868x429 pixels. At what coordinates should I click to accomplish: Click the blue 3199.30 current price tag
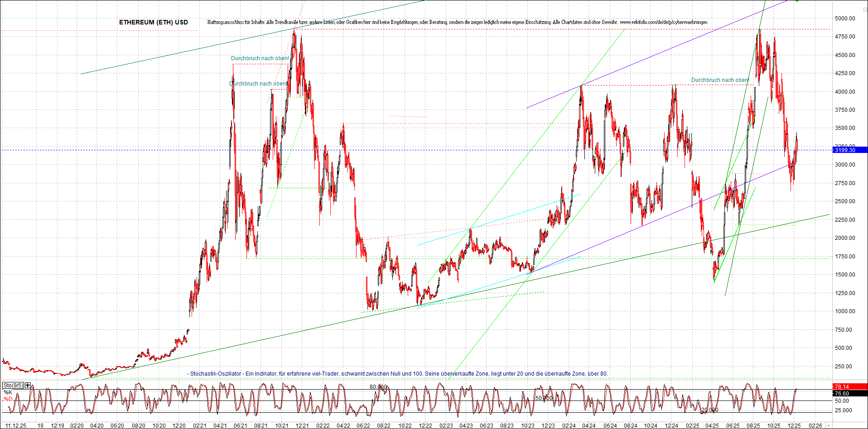pyautogui.click(x=850, y=150)
